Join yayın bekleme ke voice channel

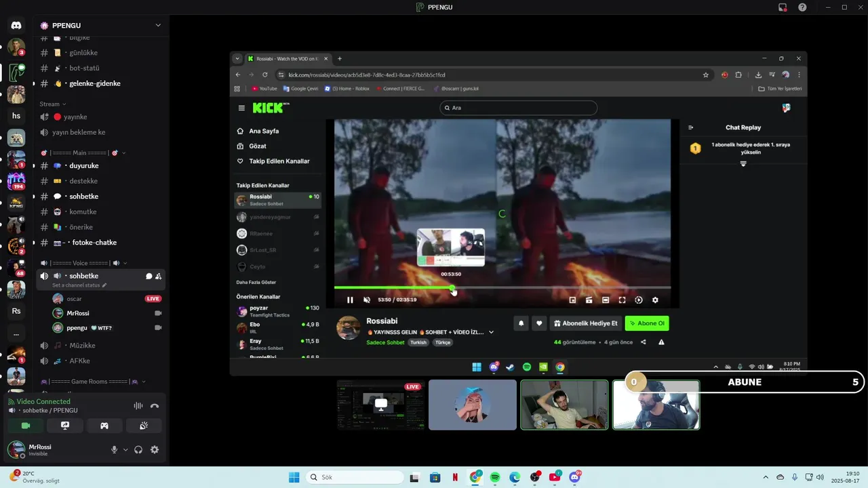tap(100, 132)
